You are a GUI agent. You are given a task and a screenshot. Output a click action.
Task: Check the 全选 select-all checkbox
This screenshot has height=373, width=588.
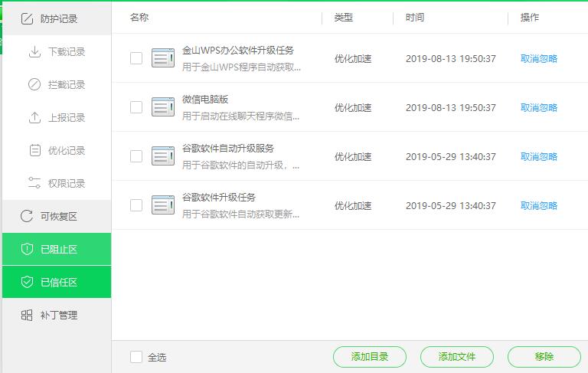point(136,357)
